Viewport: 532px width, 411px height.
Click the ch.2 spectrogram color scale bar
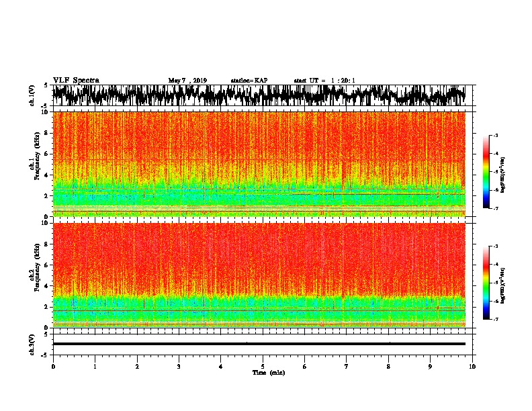coord(486,283)
